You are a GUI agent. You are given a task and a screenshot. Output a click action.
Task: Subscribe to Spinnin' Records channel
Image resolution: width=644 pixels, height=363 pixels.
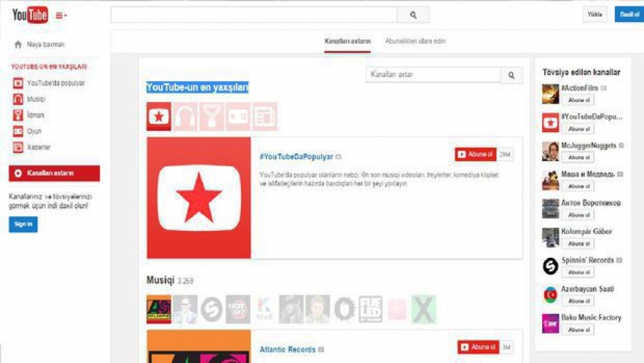[x=579, y=272]
